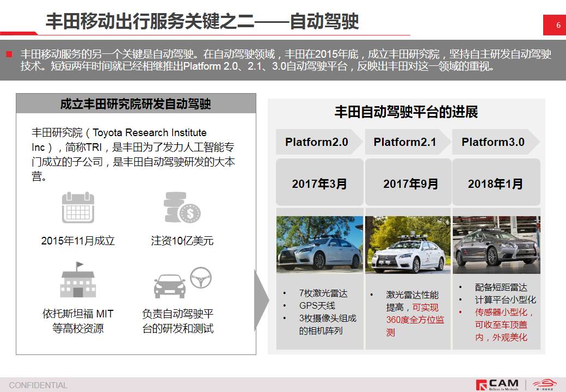Click the 2018年1月 date box
The height and width of the screenshot is (392, 566).
tap(496, 182)
